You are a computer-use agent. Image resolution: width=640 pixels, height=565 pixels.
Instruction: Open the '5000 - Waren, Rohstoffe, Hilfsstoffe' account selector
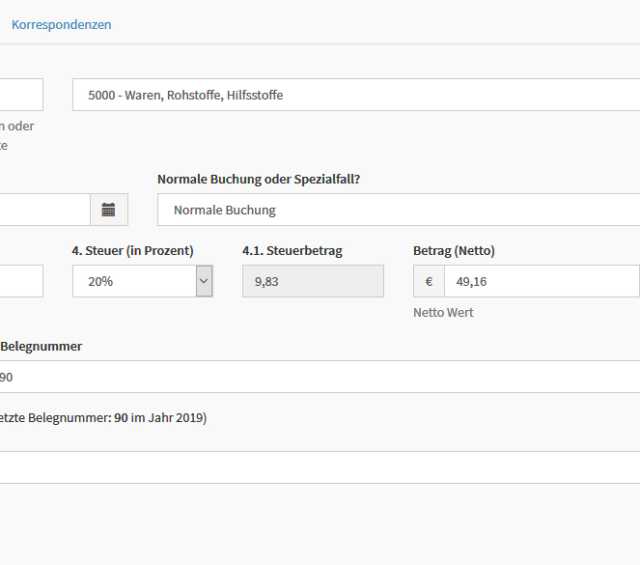[355, 95]
